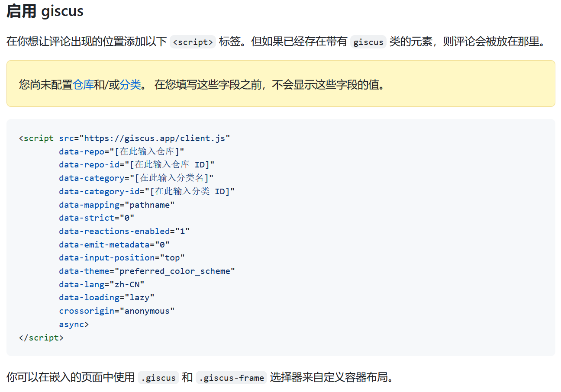Click the closing </script> tag line

click(x=42, y=337)
